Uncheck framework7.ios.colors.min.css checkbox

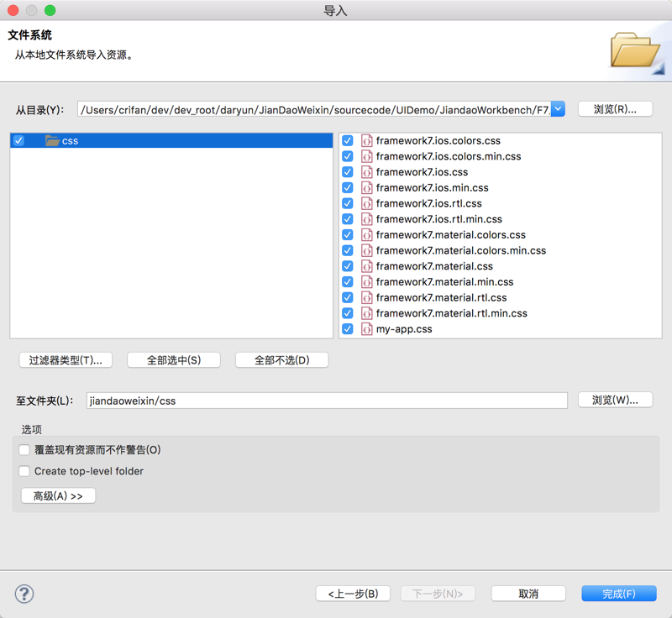(x=348, y=156)
